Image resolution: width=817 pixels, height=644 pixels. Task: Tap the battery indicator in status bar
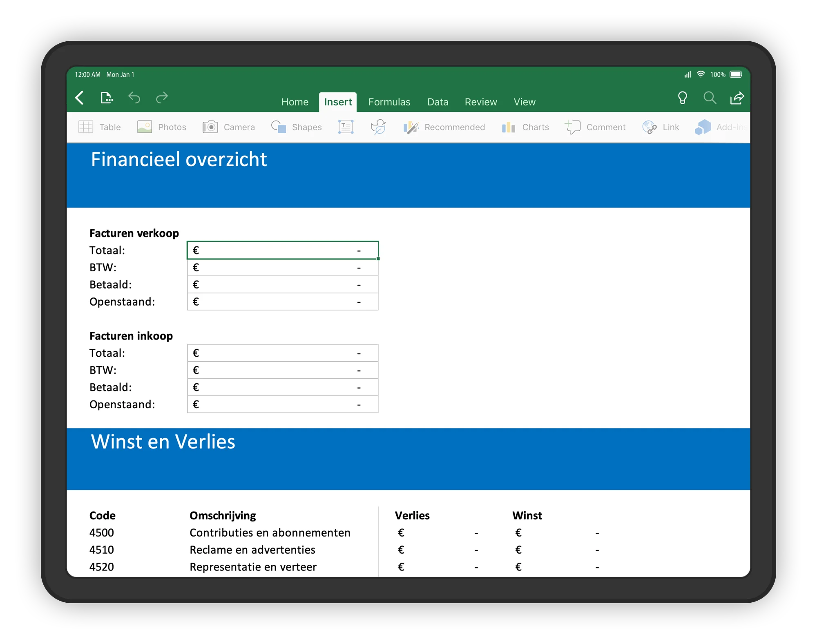click(x=736, y=74)
